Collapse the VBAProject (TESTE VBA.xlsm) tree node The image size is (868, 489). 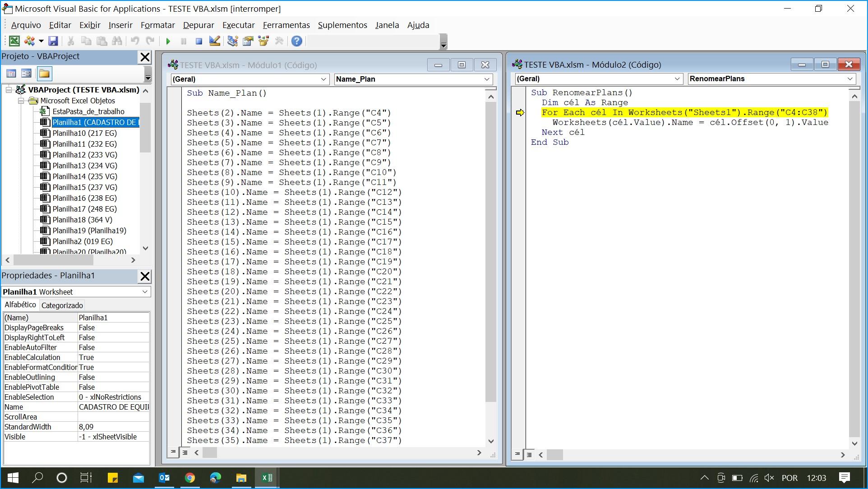[9, 90]
